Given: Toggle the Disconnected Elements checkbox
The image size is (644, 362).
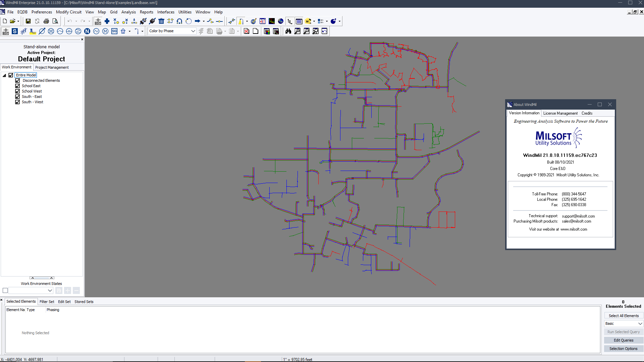Looking at the screenshot, I should (17, 80).
